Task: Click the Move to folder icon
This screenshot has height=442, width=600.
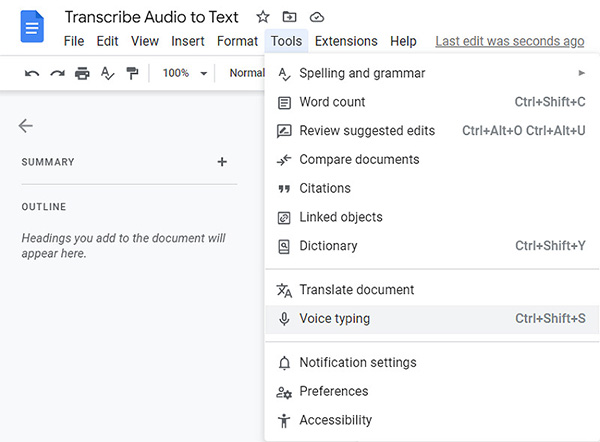Action: click(x=289, y=17)
